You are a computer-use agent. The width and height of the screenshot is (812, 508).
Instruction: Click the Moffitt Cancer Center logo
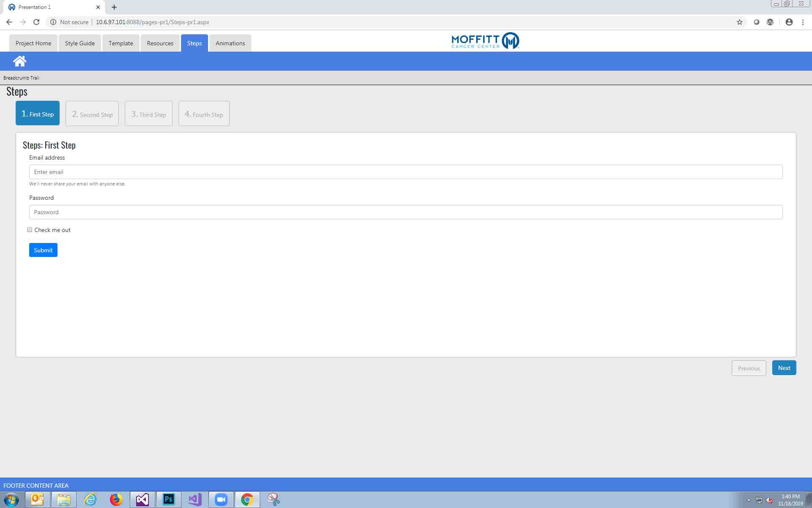click(x=485, y=41)
